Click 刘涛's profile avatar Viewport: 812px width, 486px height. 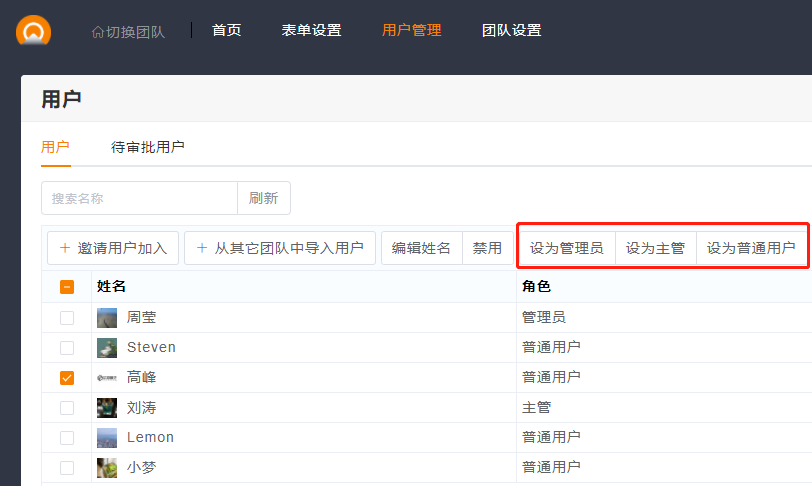coord(107,408)
